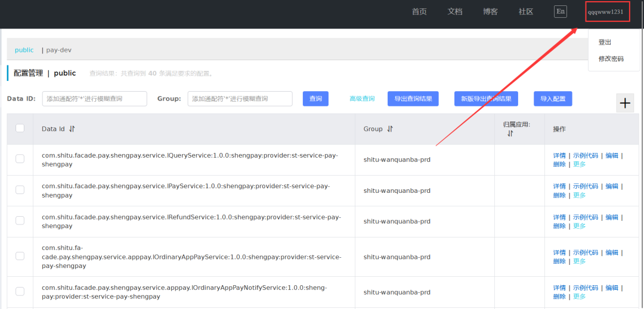Switch to the pay-dev namespace tab
This screenshot has height=309, width=644.
[58, 50]
